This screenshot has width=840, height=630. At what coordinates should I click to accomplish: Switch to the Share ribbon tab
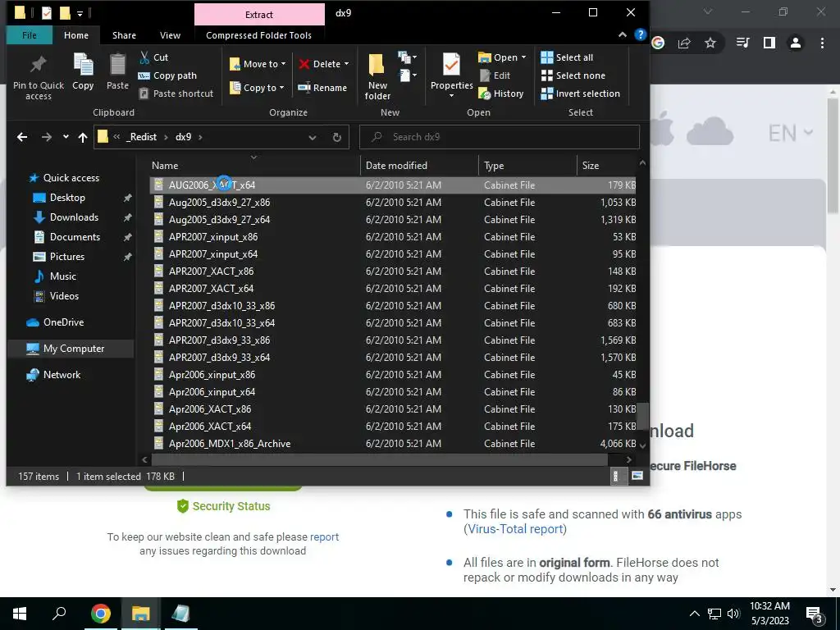[124, 35]
